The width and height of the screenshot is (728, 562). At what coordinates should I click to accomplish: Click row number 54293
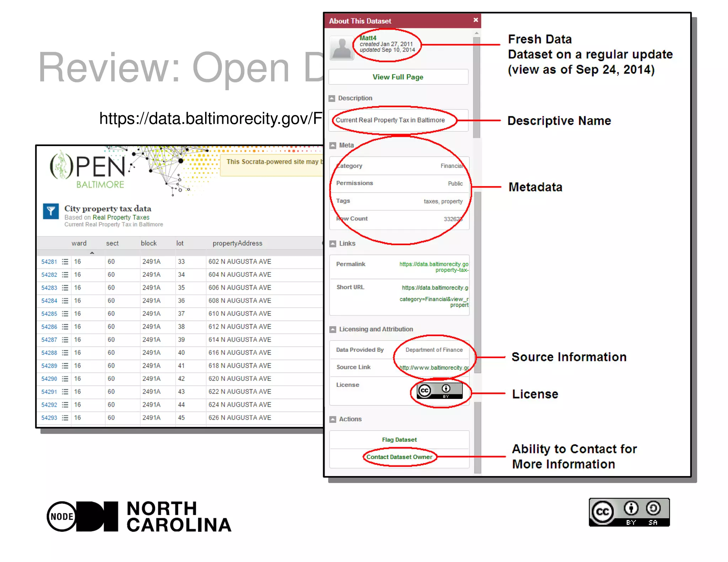pos(49,418)
